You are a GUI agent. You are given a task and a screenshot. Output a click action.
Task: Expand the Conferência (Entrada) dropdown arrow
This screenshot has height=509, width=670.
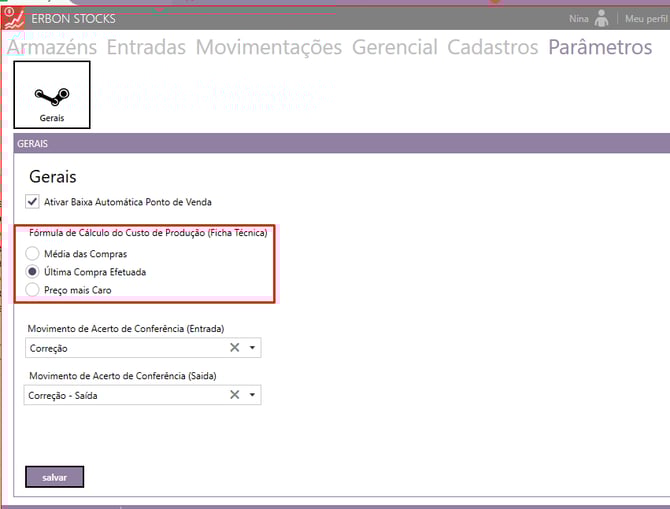[253, 348]
